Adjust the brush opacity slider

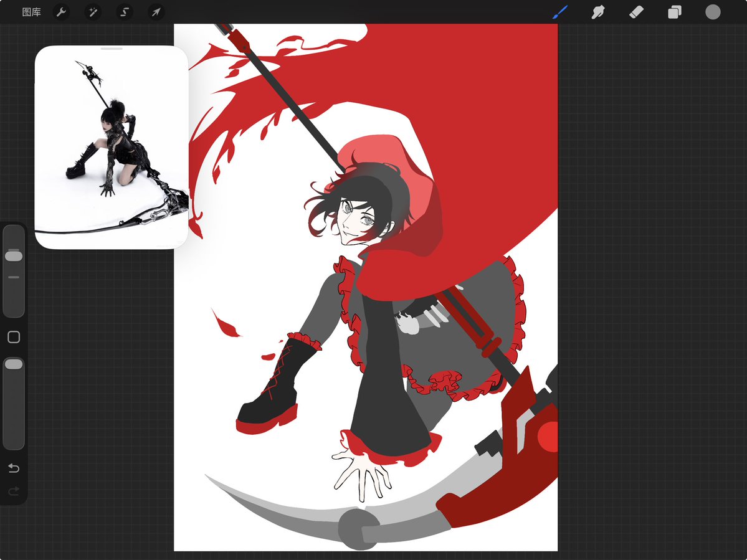point(14,403)
